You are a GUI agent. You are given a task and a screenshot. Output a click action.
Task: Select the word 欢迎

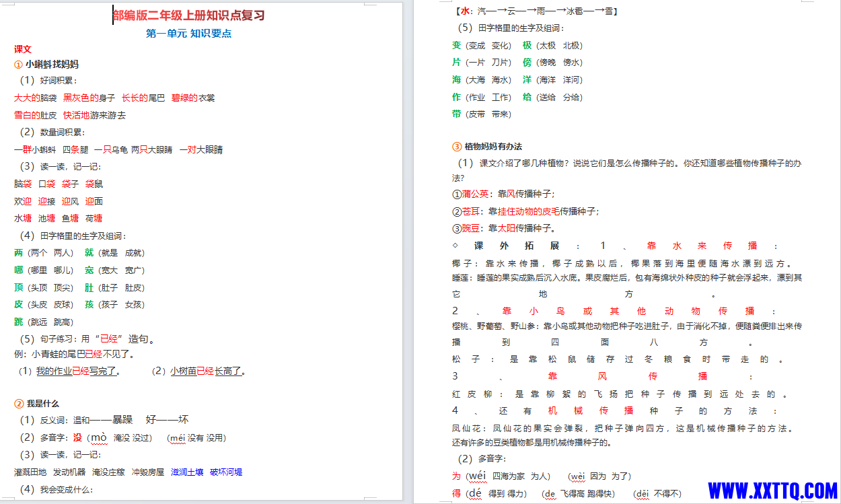(23, 201)
